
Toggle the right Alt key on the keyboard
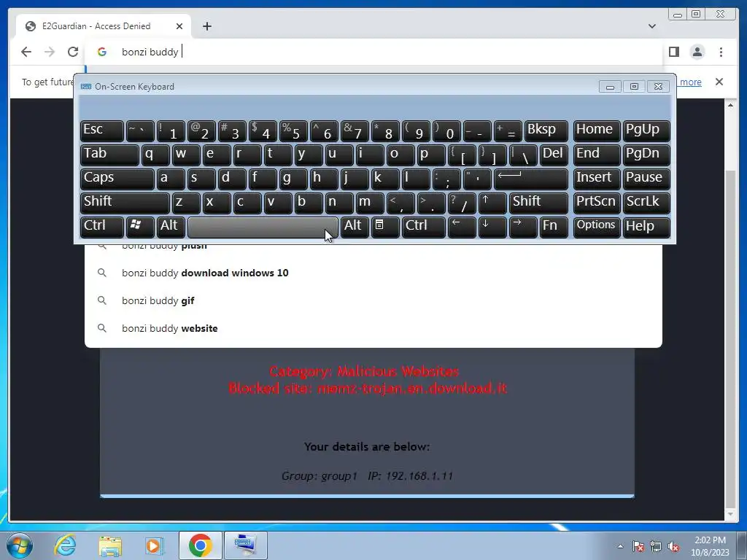(x=355, y=227)
